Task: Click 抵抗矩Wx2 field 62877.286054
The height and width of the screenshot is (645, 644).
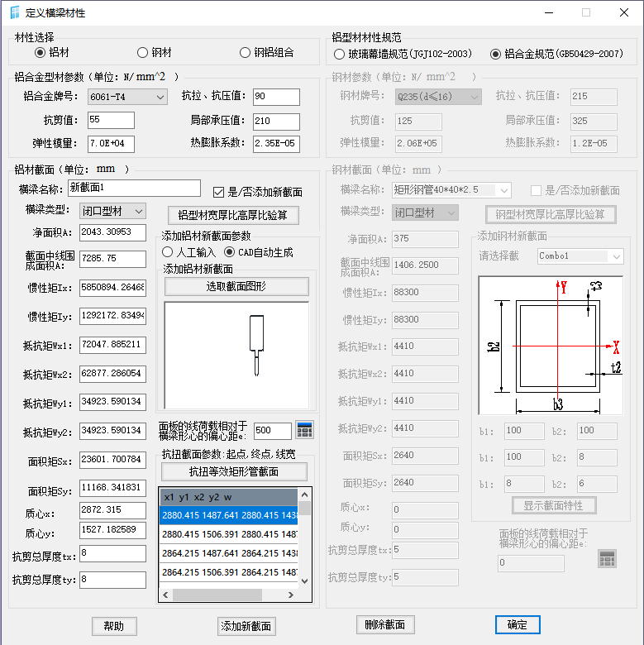Action: click(x=112, y=374)
